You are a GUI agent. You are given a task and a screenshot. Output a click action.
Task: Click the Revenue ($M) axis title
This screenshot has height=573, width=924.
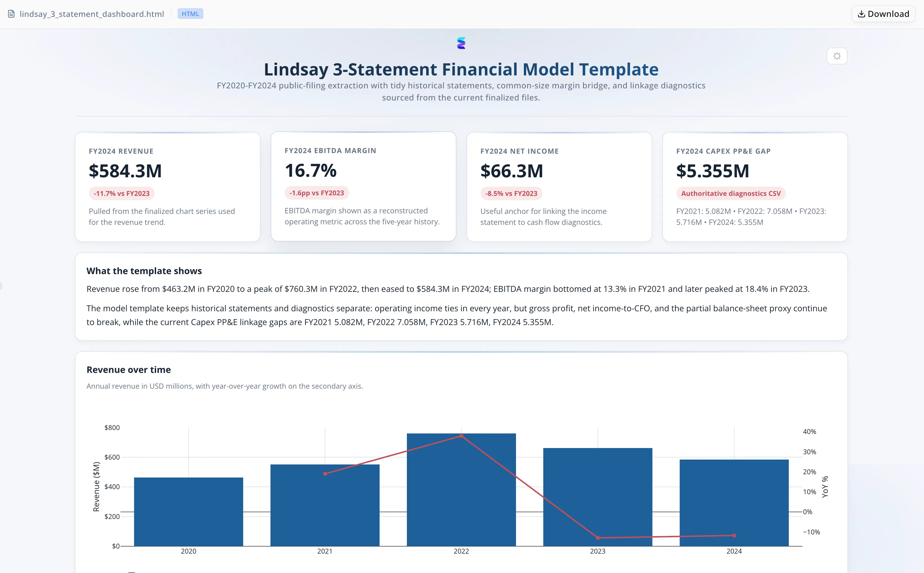click(x=96, y=487)
